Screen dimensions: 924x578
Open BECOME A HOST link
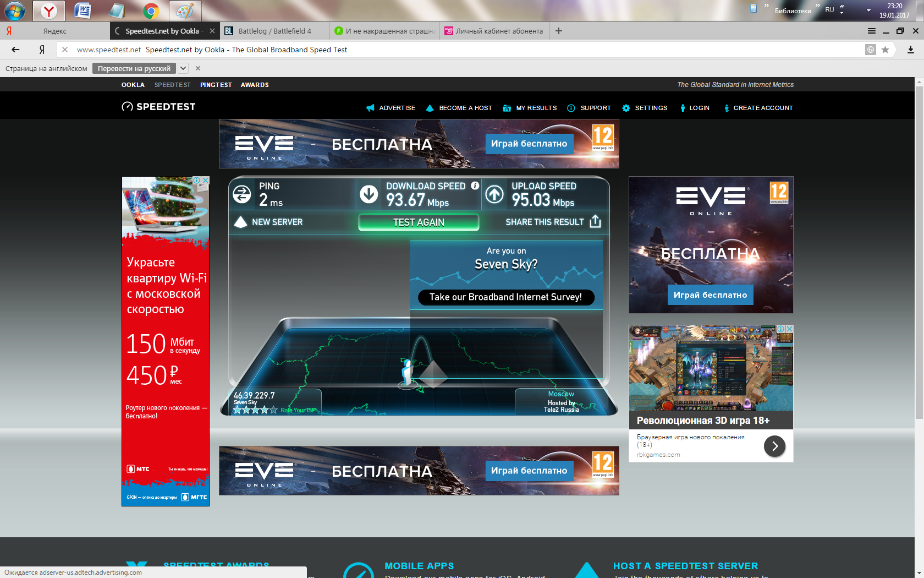pyautogui.click(x=459, y=108)
